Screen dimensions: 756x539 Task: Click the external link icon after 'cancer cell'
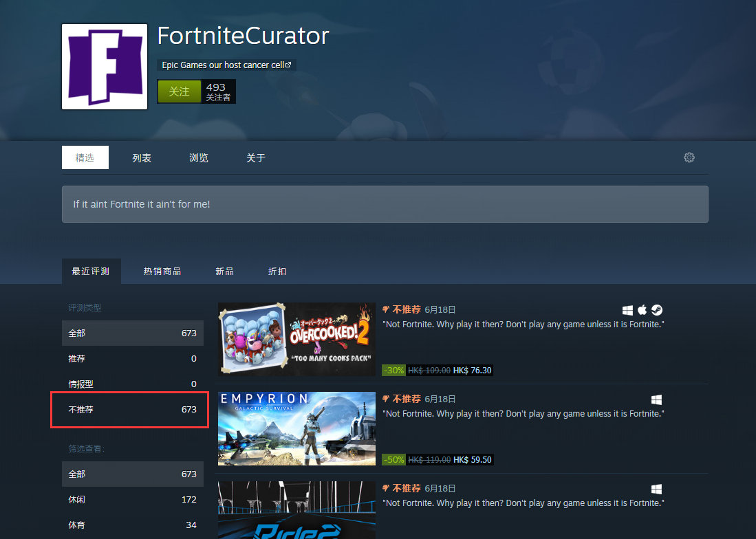[288, 65]
